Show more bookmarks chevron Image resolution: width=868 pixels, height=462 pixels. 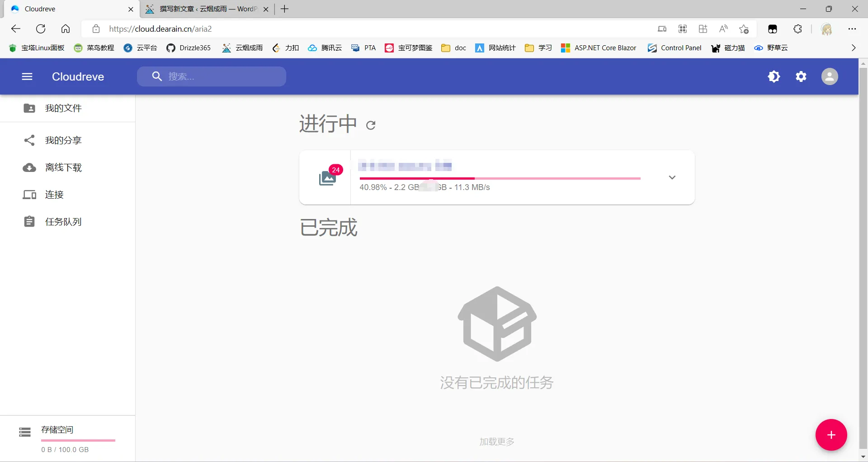click(854, 48)
